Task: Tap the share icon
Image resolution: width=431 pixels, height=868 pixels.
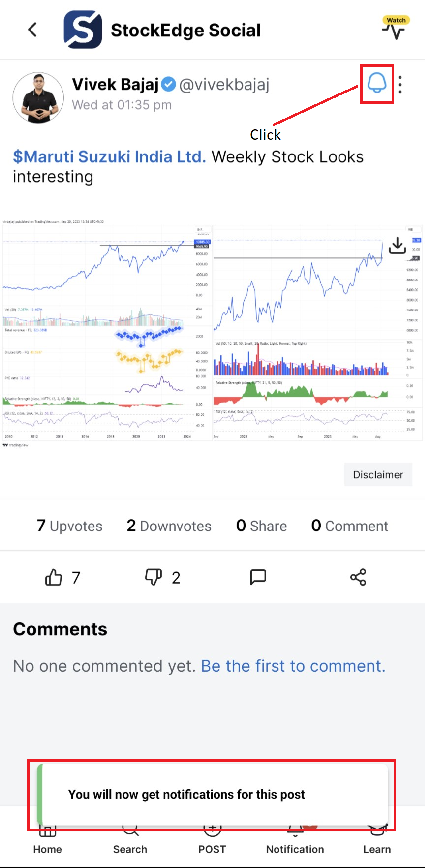Action: pos(358,577)
